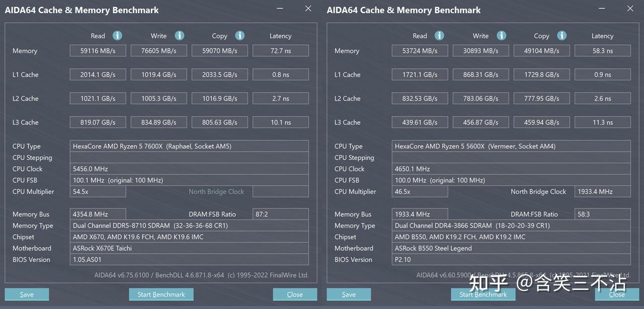Select the Motherboard field showing ASRock X670E Taichi

coord(190,248)
